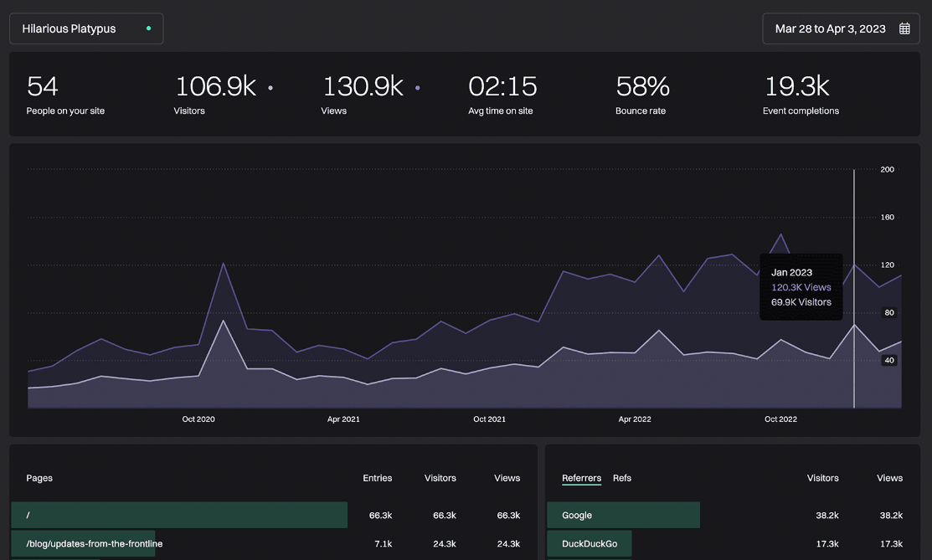Click the dot indicator next to Views metric
This screenshot has width=932, height=560.
417,86
